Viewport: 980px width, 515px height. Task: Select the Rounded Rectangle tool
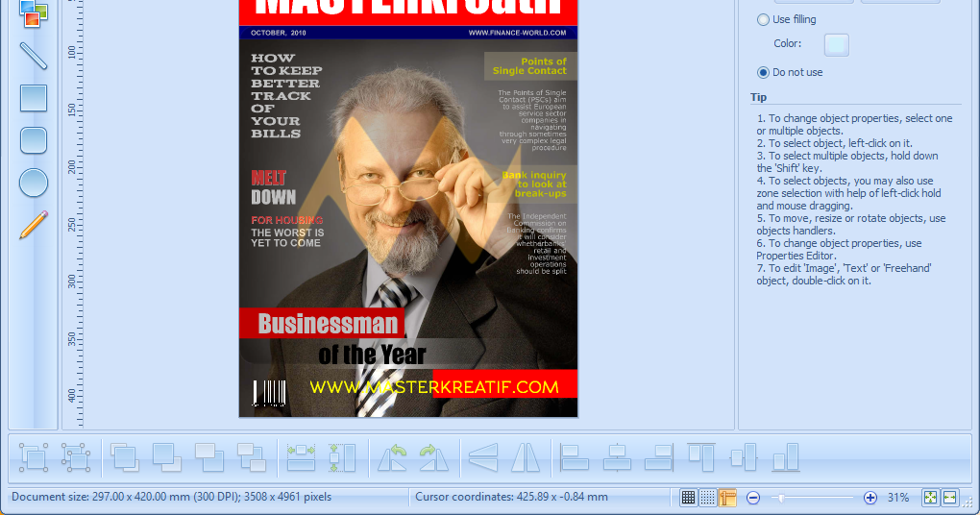click(33, 140)
